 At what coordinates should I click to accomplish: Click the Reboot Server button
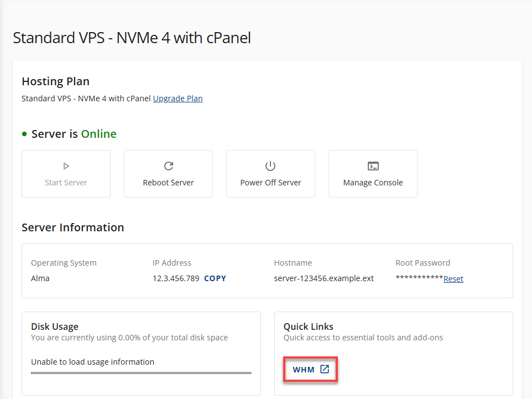tap(168, 174)
